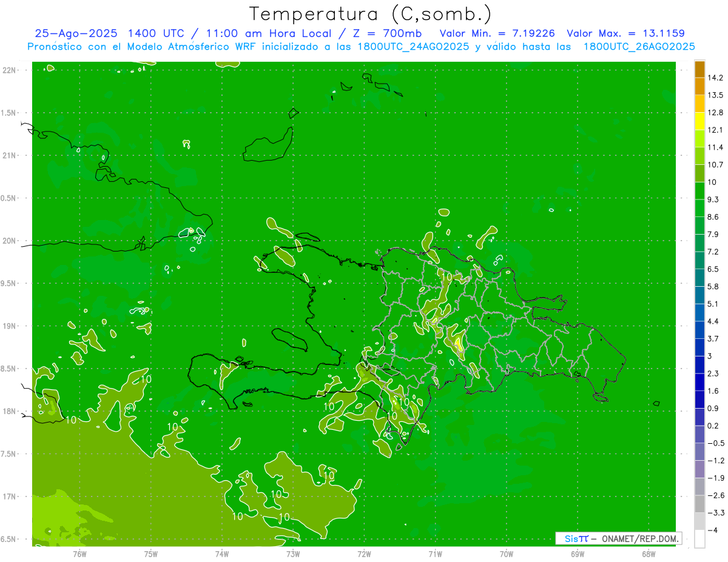Click the '73W' longitude axis label
This screenshot has width=728, height=562.
click(x=293, y=554)
